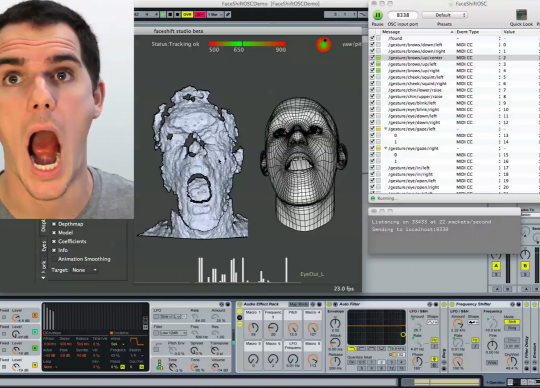
Task: Click the stop button in Ableton transport
Action: [x=170, y=14]
